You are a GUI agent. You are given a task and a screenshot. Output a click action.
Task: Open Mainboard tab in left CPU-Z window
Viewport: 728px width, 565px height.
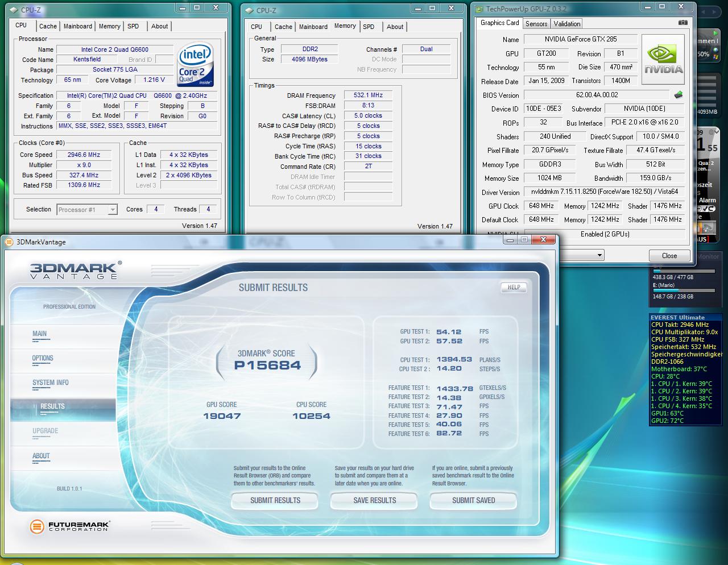click(78, 26)
